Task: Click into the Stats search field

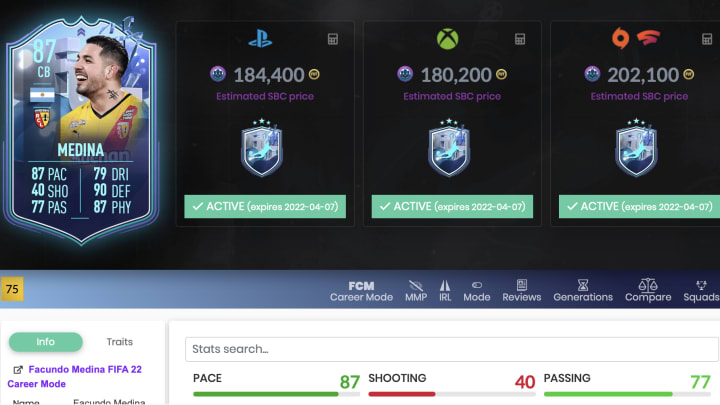Action: [452, 349]
